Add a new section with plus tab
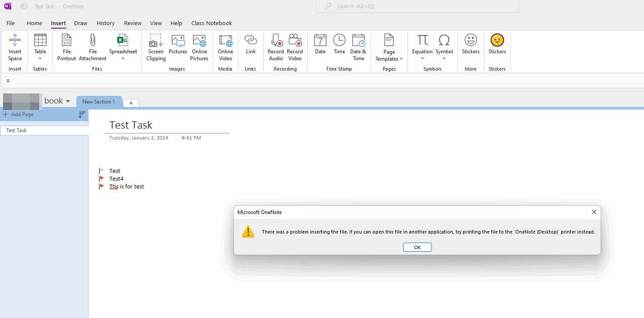This screenshot has height=318, width=644. (131, 102)
